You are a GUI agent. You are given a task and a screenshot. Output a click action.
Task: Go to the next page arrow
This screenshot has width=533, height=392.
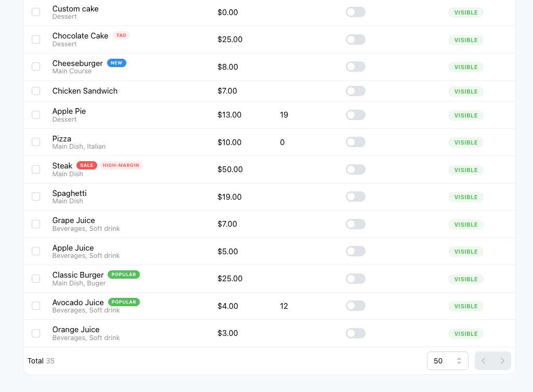[502, 361]
